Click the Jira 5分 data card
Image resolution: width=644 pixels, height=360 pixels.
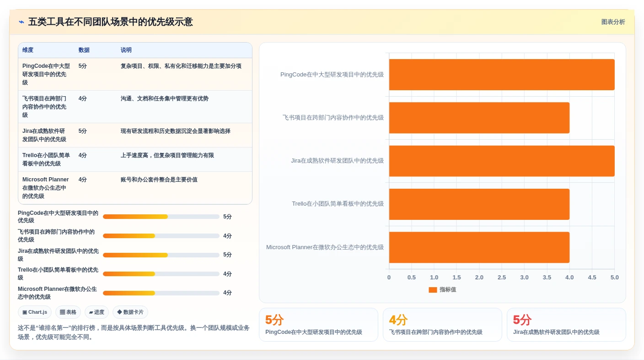tap(566, 325)
